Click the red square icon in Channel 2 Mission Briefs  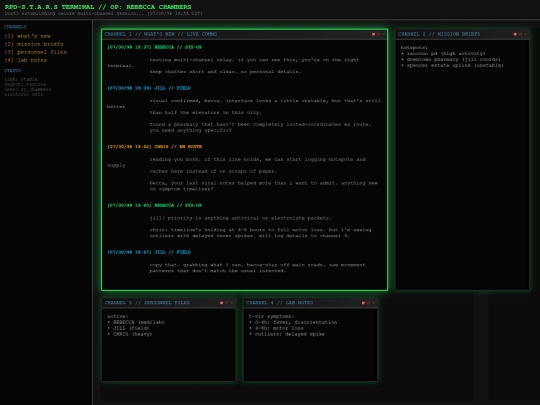[515, 34]
